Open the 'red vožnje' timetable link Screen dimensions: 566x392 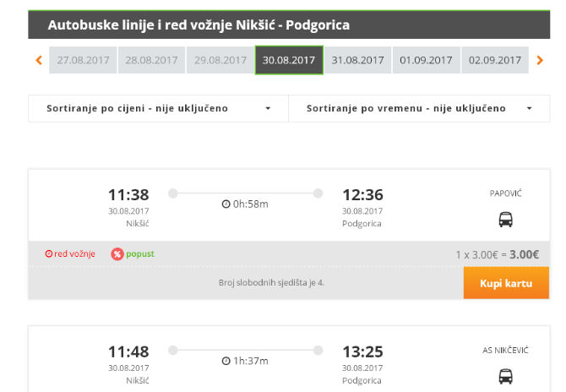point(70,253)
